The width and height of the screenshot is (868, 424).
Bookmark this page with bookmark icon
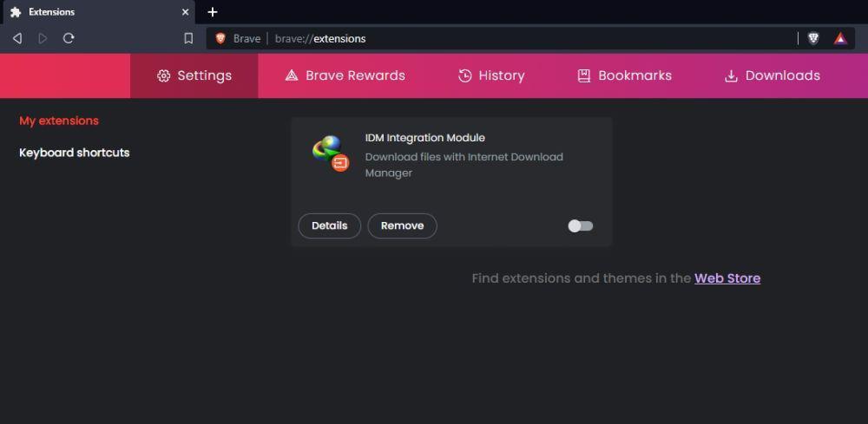(188, 38)
